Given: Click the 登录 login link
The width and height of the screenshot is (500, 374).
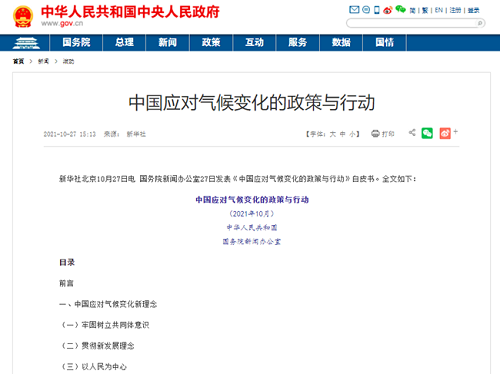Looking at the screenshot, I should click(473, 10).
